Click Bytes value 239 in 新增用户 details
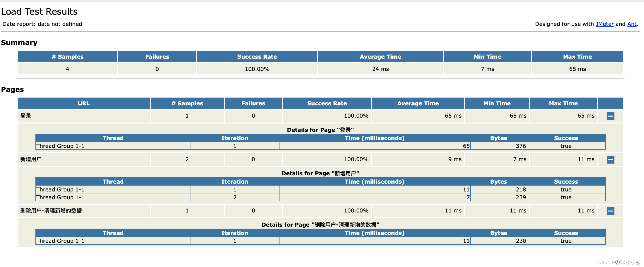This screenshot has width=644, height=267. click(521, 197)
